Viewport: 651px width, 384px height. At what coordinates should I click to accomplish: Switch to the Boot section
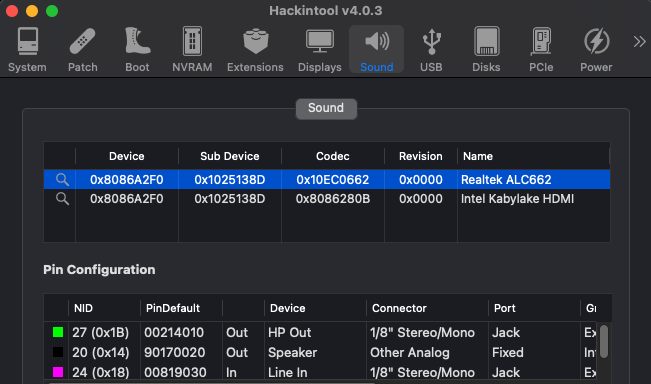tap(137, 50)
